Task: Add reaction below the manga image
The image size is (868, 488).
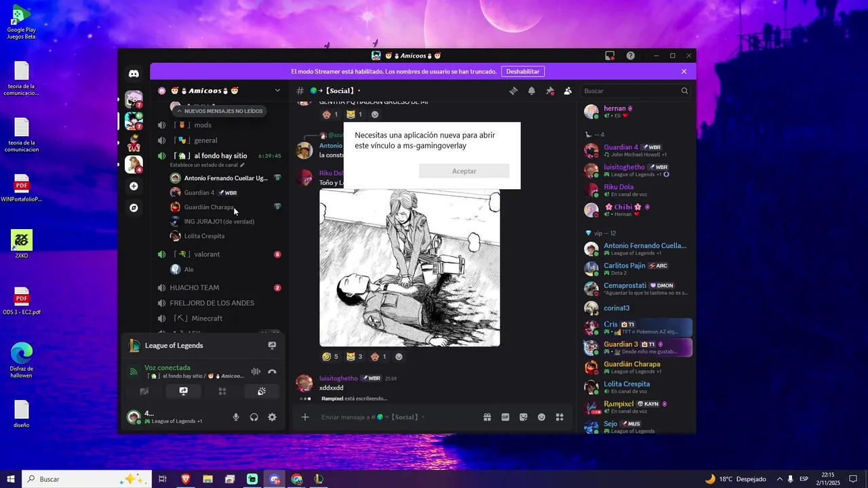Action: point(399,357)
